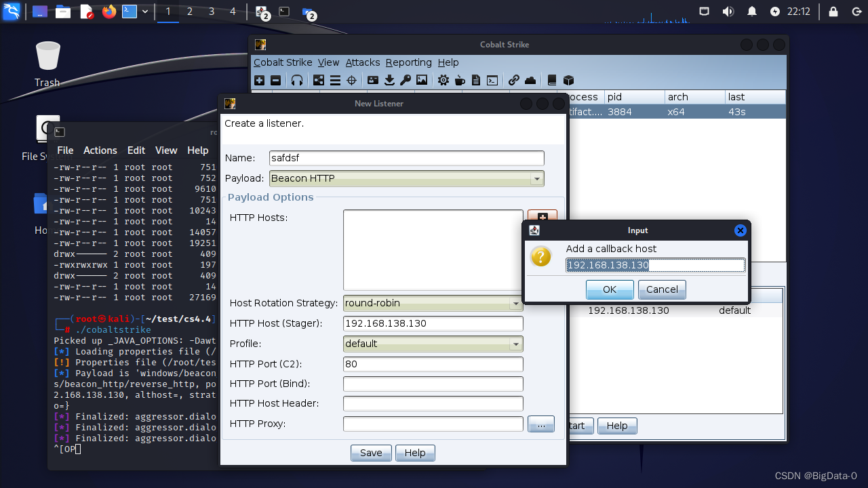Select the listener row 192.168.138.130
Viewport: 868px width, 488px height.
pyautogui.click(x=675, y=310)
